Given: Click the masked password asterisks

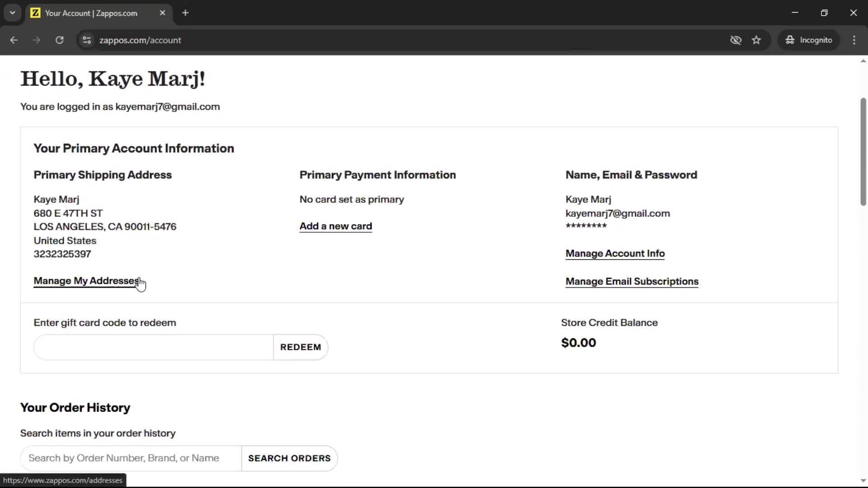Looking at the screenshot, I should click(x=586, y=226).
